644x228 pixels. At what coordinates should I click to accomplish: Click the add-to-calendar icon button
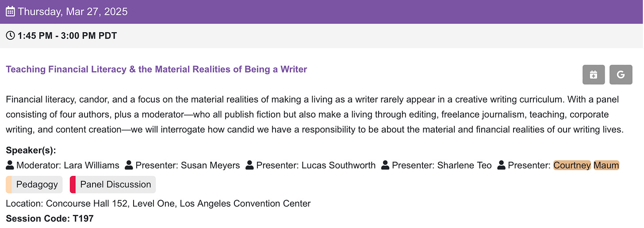coord(594,75)
